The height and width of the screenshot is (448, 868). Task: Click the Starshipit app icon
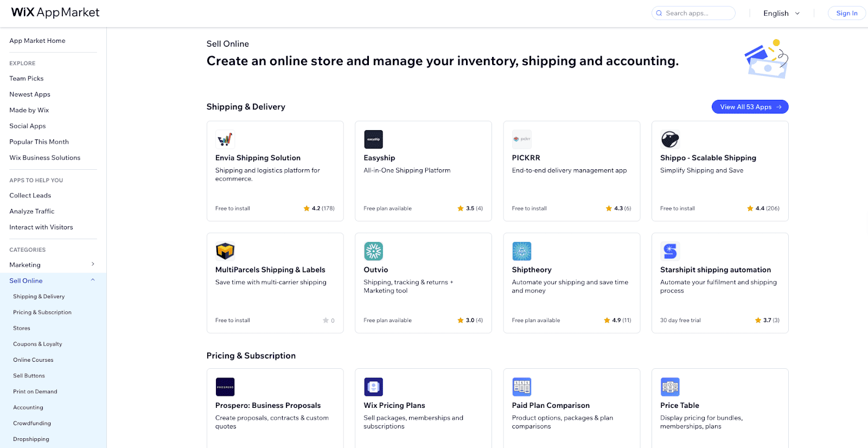tap(670, 251)
